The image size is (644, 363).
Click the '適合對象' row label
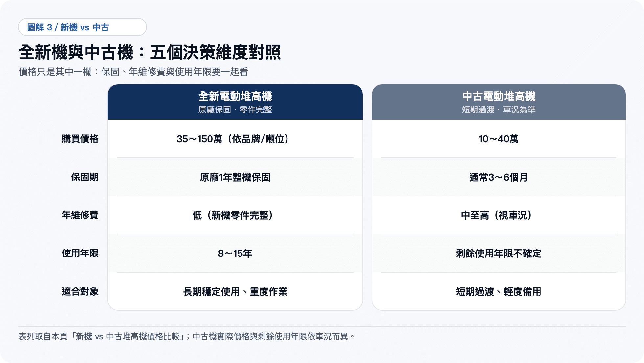(80, 291)
